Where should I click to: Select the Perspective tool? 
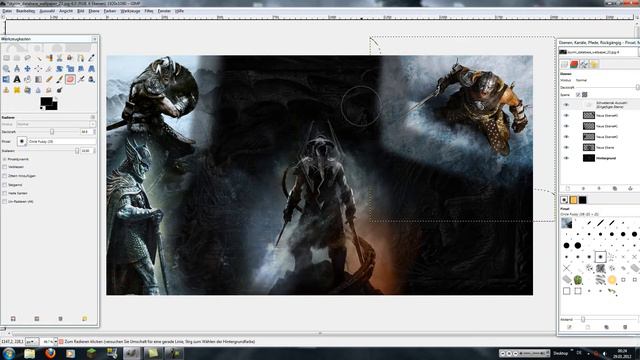pyautogui.click(x=91, y=69)
